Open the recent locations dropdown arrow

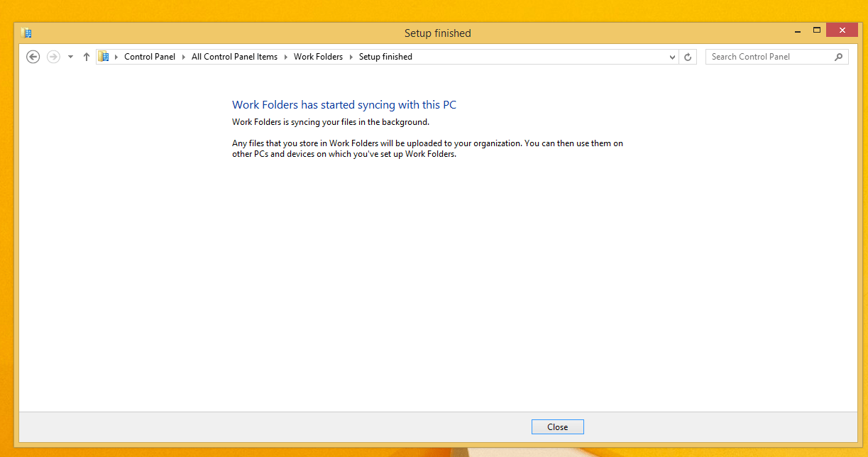[x=70, y=57]
